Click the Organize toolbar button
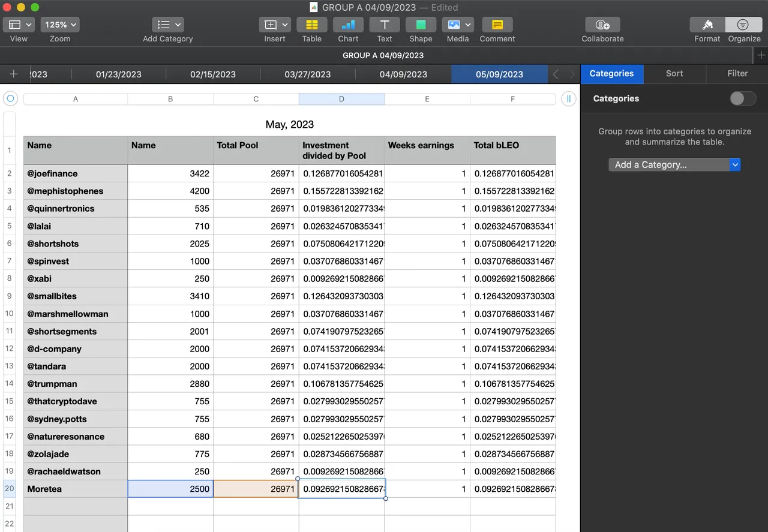The width and height of the screenshot is (768, 532). coord(743,25)
